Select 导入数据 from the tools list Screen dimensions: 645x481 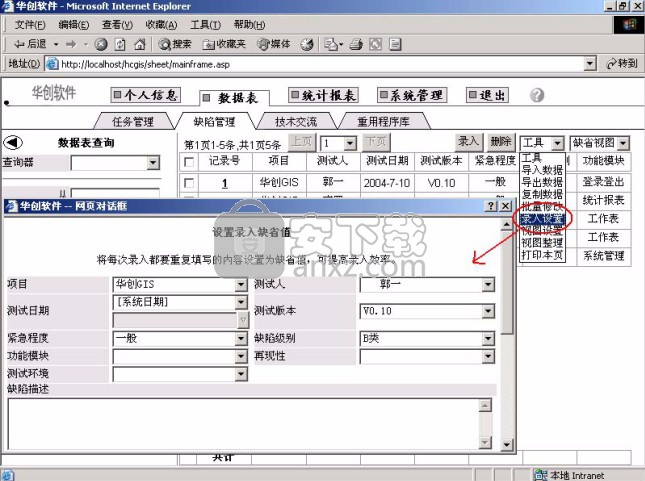click(x=542, y=170)
